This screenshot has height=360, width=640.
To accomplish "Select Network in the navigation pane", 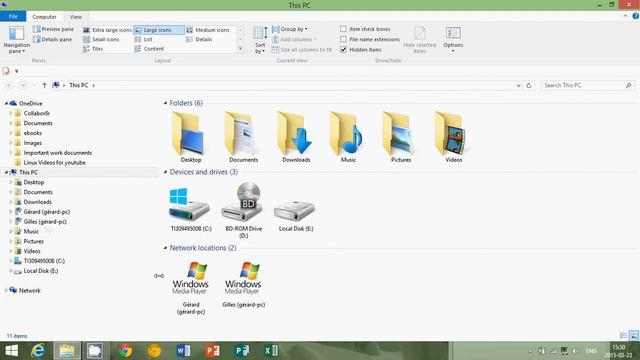I will (x=29, y=291).
